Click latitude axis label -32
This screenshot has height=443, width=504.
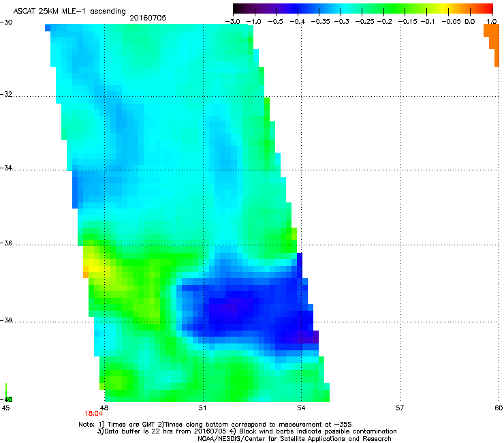click(6, 94)
